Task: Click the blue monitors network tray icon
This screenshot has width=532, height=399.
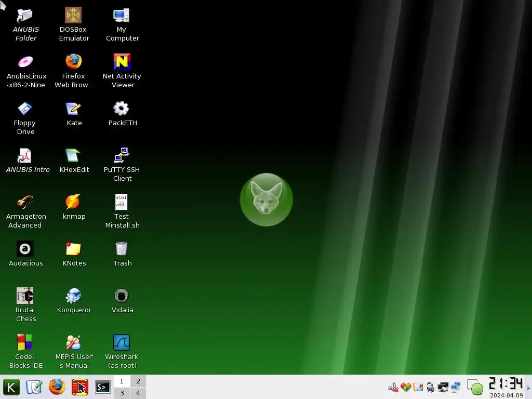Action: [456, 387]
